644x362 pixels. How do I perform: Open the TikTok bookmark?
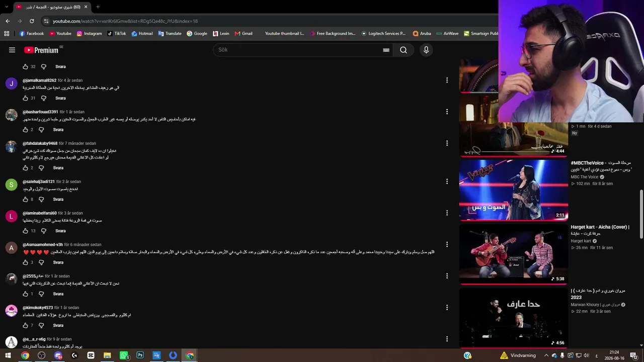[x=117, y=34]
